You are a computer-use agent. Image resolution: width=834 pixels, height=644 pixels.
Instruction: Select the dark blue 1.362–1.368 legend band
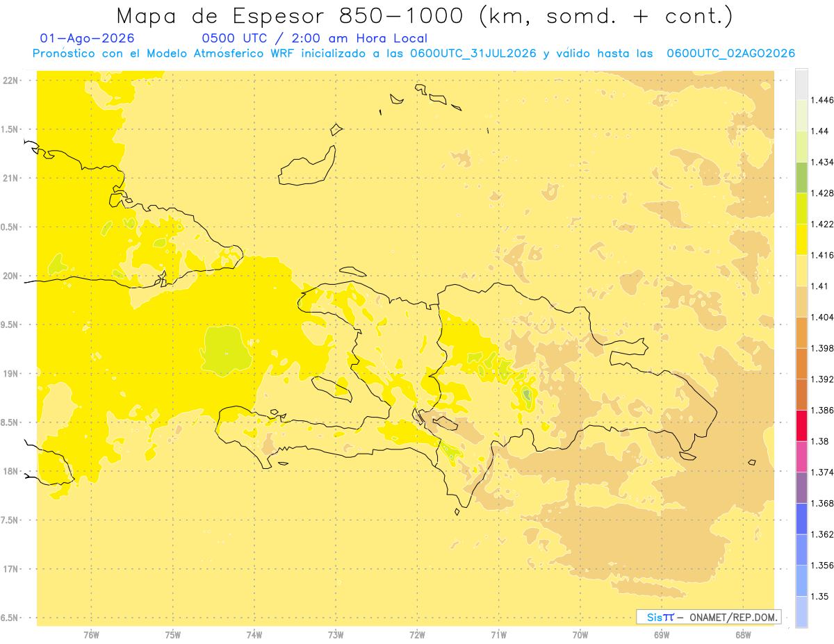coord(801,518)
